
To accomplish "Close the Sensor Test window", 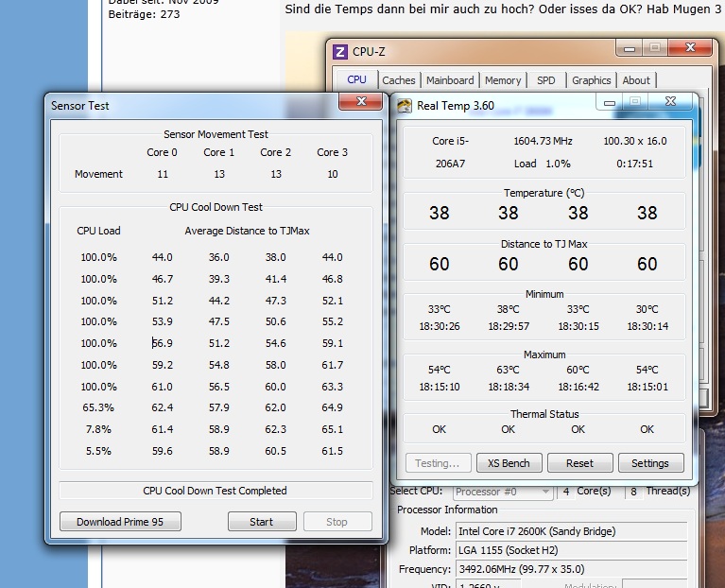I will point(361,101).
